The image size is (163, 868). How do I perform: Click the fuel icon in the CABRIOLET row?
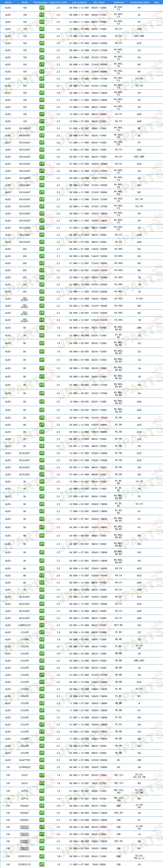[x=42, y=625]
